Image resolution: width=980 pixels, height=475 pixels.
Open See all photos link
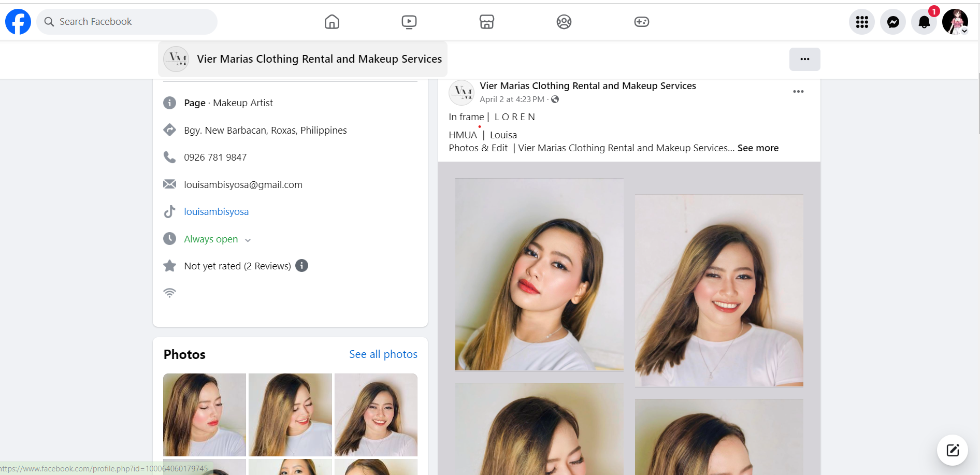pos(383,354)
